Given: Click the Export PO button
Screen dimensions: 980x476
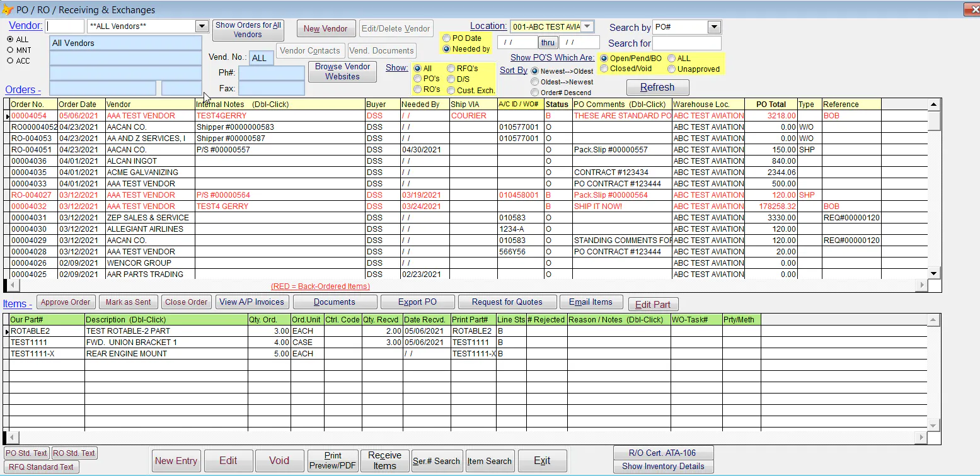Looking at the screenshot, I should click(x=417, y=302).
